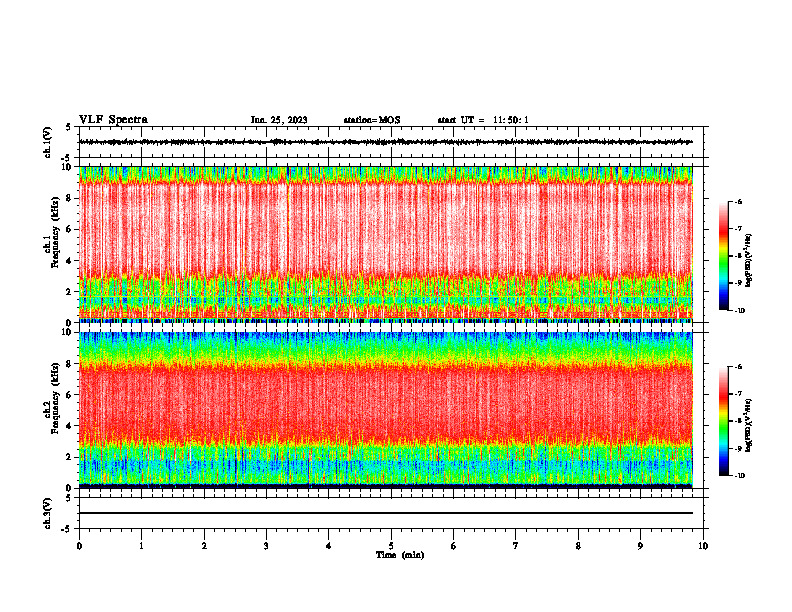Click the flat ch.3 voltage trace line
Screen dimensions: 792x612
[386, 513]
